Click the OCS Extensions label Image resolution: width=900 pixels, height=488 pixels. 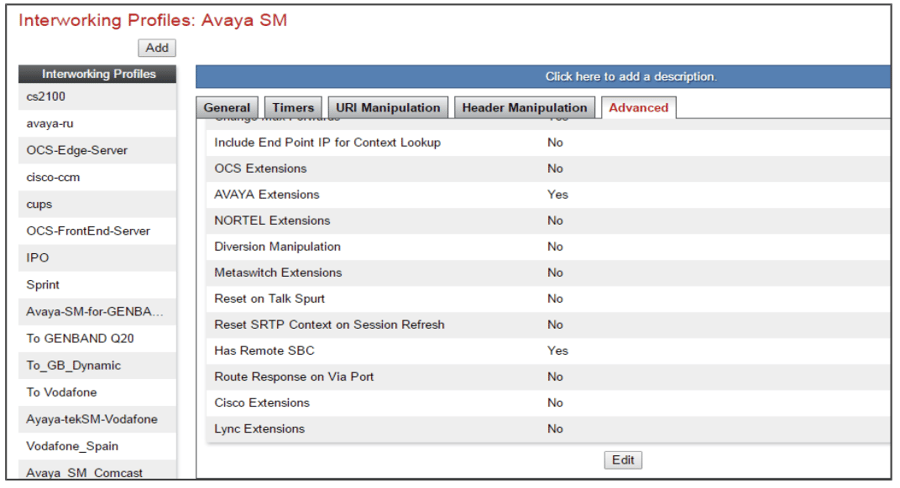(x=260, y=169)
